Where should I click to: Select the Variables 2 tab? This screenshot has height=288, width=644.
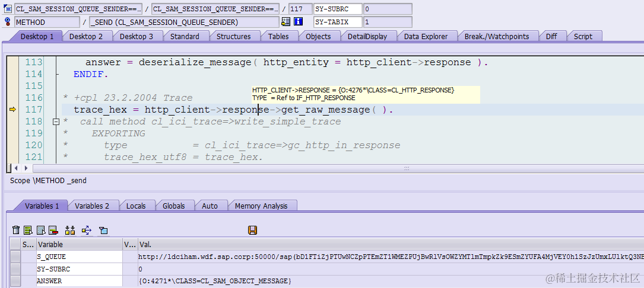92,206
